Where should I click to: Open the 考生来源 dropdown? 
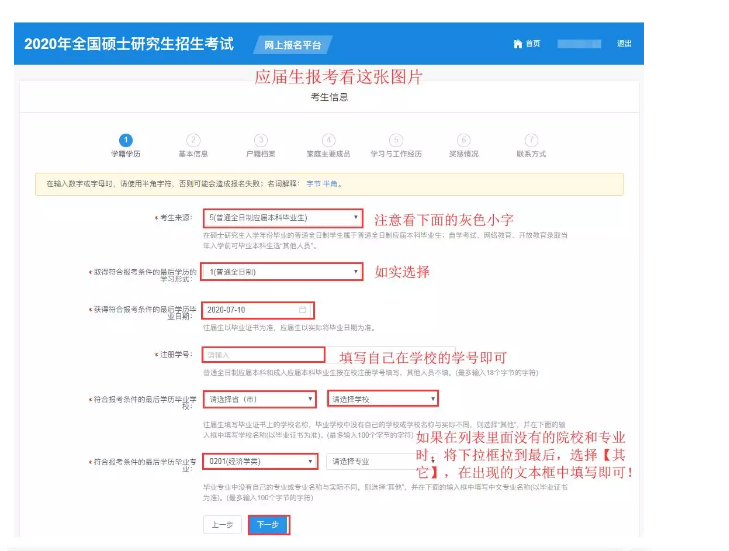[x=282, y=217]
